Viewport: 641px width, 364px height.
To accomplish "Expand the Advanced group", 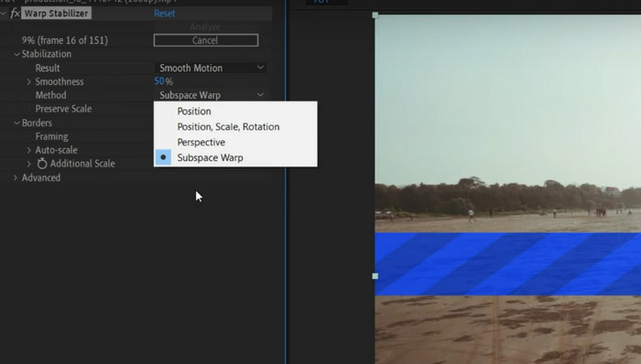I will coord(16,177).
